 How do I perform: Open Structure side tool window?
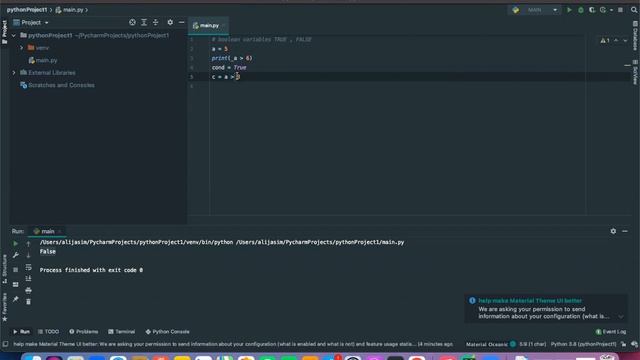pos(4,269)
